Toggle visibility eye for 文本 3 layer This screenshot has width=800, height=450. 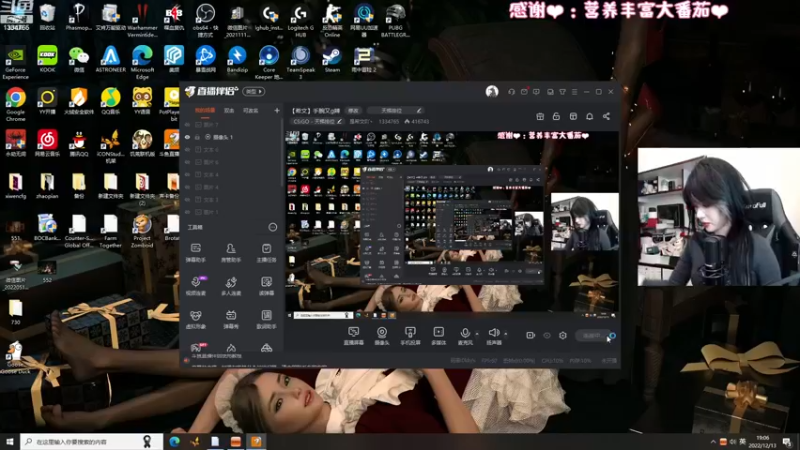tap(187, 199)
